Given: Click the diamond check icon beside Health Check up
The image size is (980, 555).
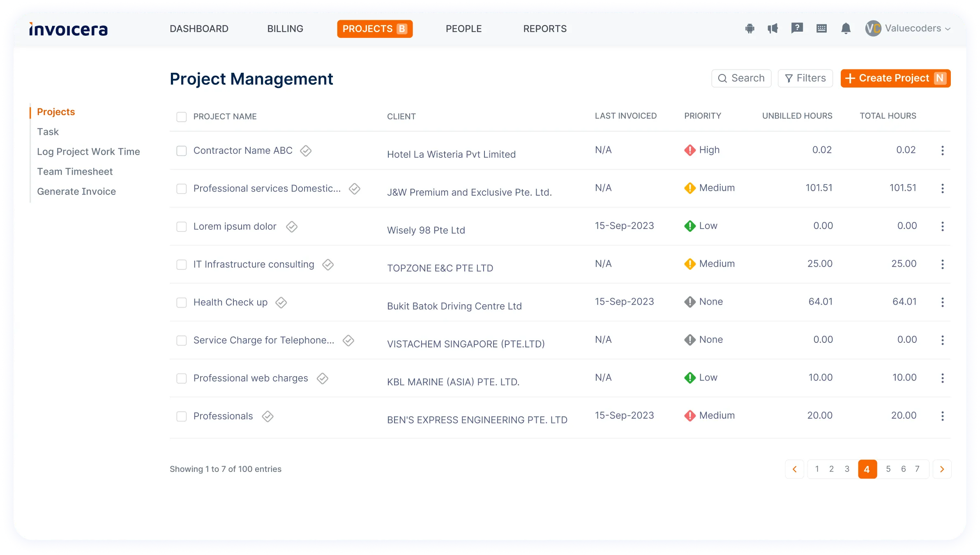Looking at the screenshot, I should (x=281, y=303).
